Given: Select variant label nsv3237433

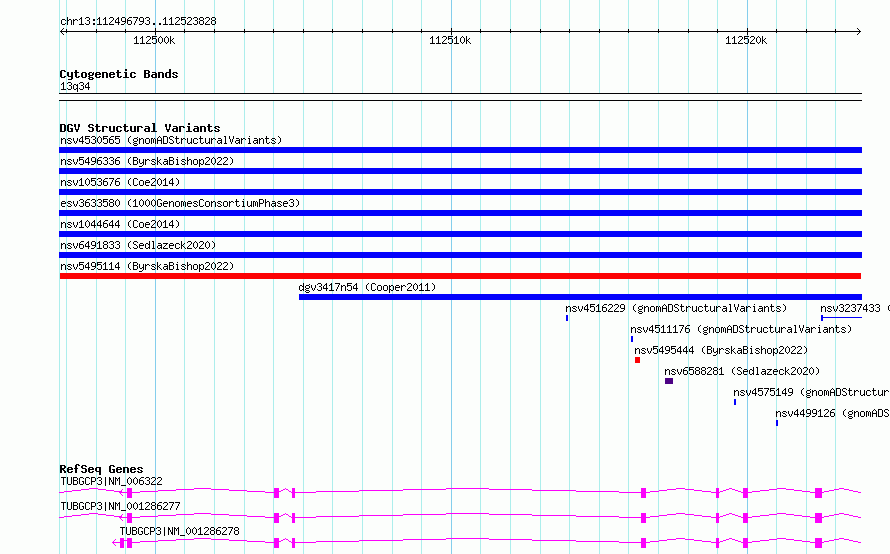Looking at the screenshot, I should tap(850, 308).
